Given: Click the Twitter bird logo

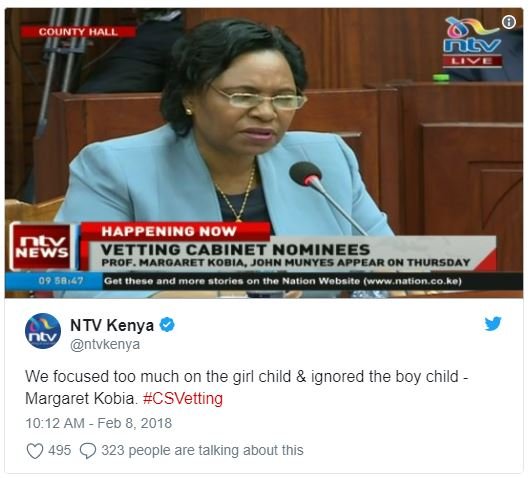Looking at the screenshot, I should (493, 324).
